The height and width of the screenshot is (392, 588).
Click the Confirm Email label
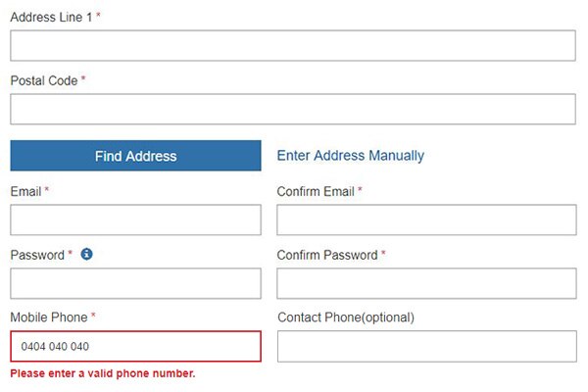point(316,192)
